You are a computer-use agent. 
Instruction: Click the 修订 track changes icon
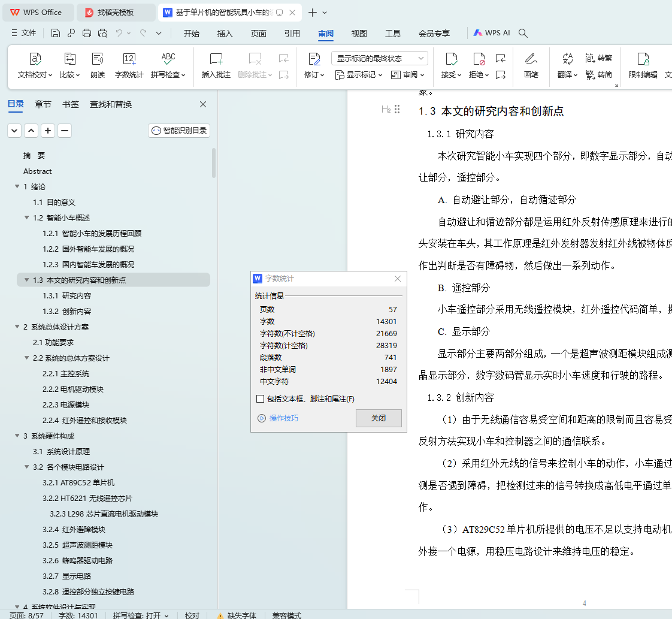point(314,59)
